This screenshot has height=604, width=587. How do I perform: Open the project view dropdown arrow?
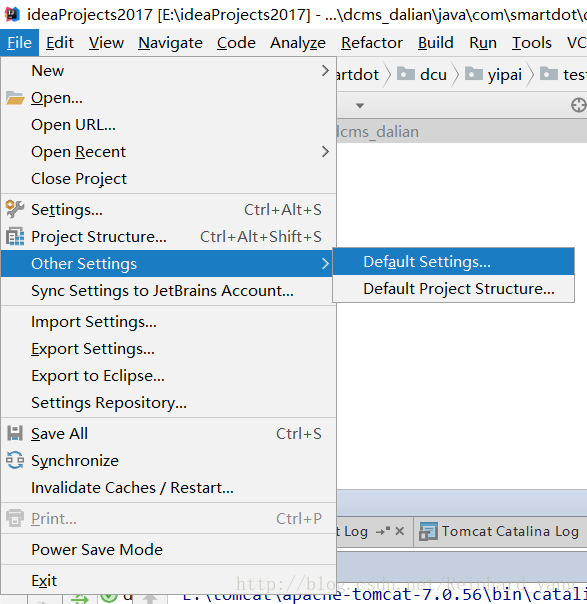(x=360, y=105)
